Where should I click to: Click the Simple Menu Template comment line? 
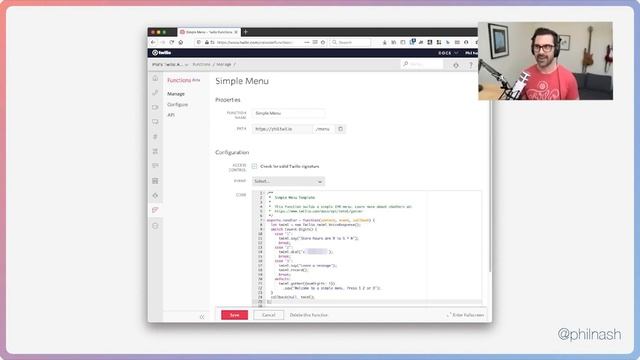pos(295,198)
